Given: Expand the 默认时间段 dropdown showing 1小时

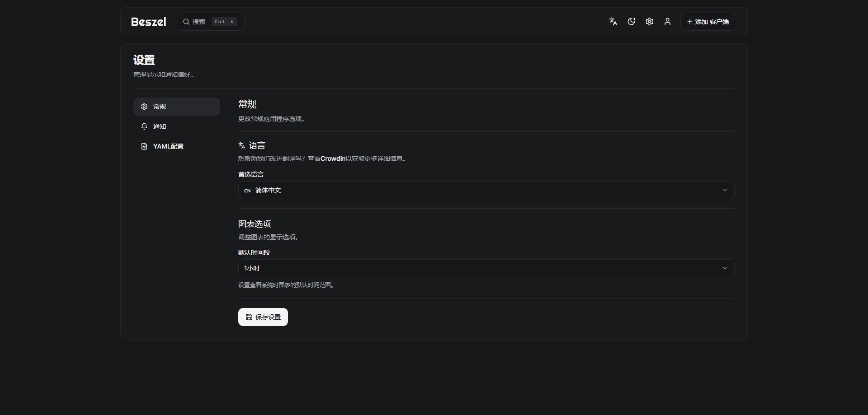Looking at the screenshot, I should tap(486, 268).
